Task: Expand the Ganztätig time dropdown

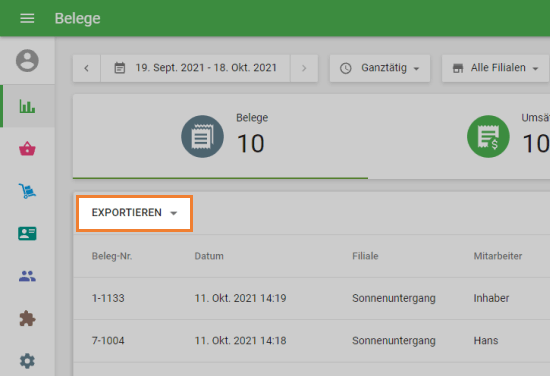Action: (x=380, y=68)
